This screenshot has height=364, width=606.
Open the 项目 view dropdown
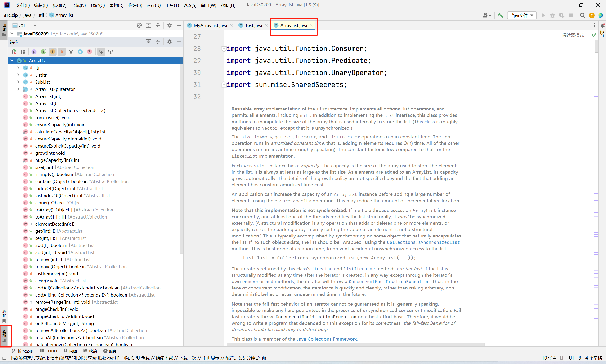35,26
